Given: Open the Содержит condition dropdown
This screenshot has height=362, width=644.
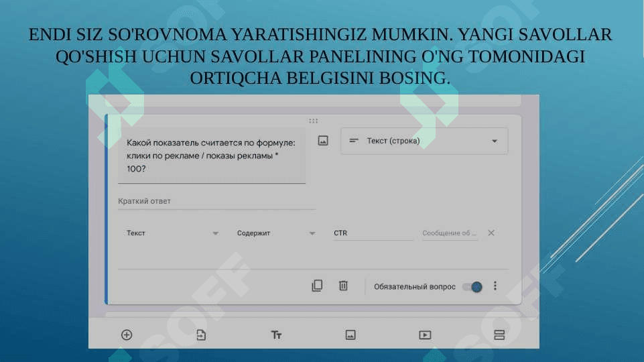Looking at the screenshot, I should (275, 233).
